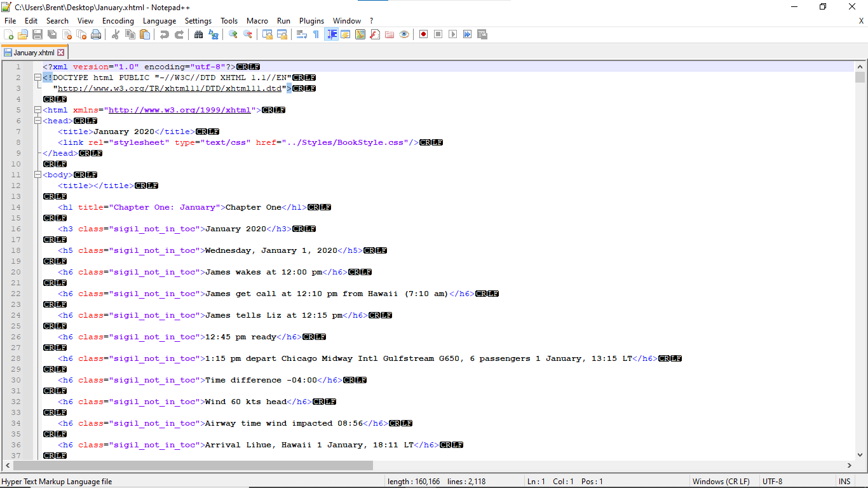
Task: Click the Open file toolbar icon
Action: (23, 34)
